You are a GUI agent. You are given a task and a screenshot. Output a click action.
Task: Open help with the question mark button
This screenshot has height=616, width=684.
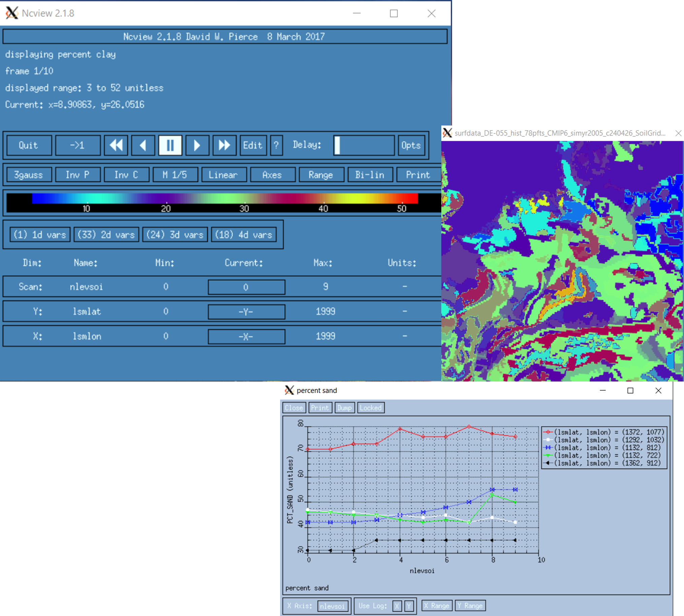tap(276, 146)
